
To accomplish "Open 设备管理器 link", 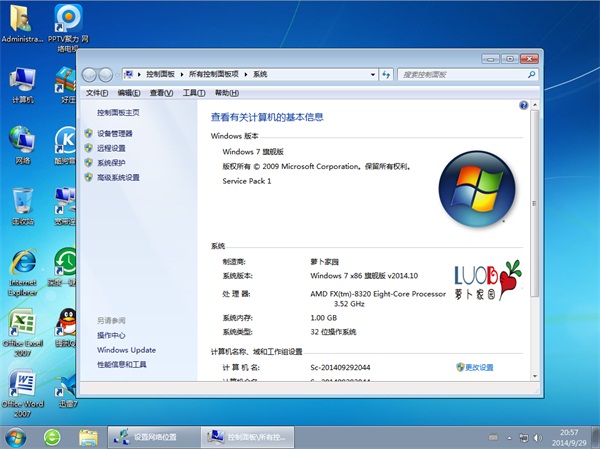I will pos(114,134).
